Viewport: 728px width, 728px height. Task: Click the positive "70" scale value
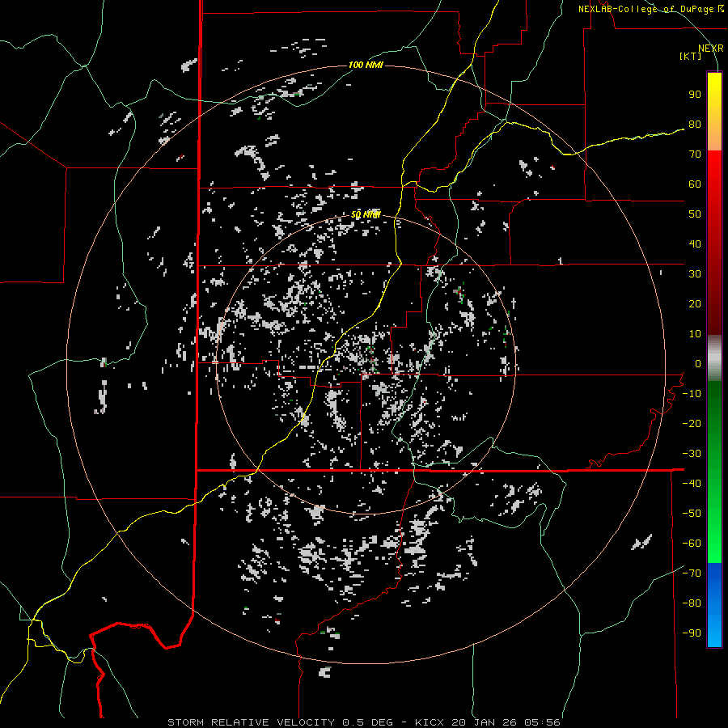(695, 154)
